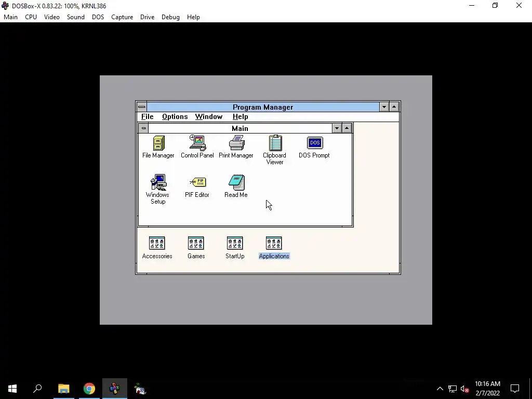Open DOSBox-X Debug menu
The image size is (532, 399).
170,17
